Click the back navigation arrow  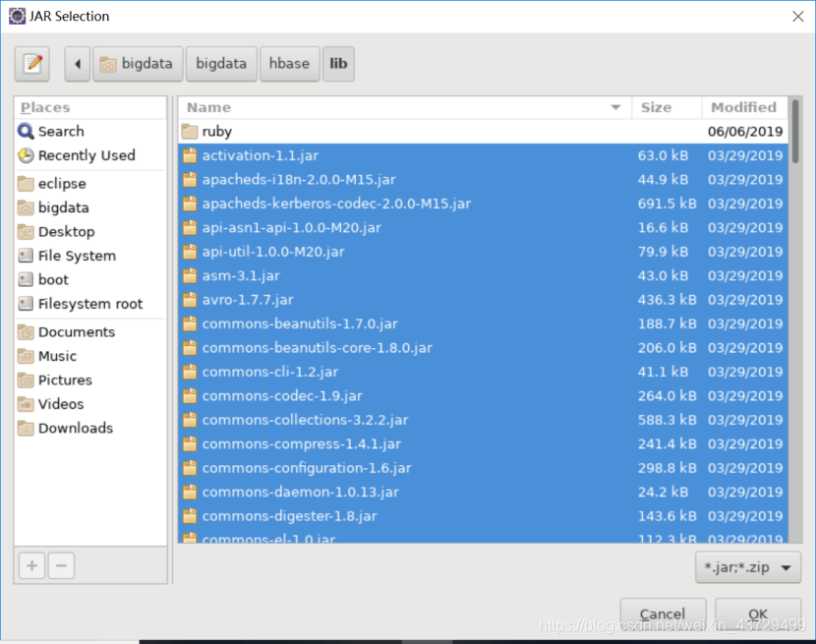(76, 63)
